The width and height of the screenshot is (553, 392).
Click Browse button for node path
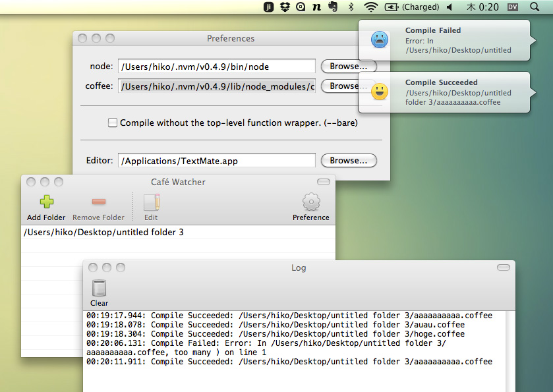[x=349, y=67]
